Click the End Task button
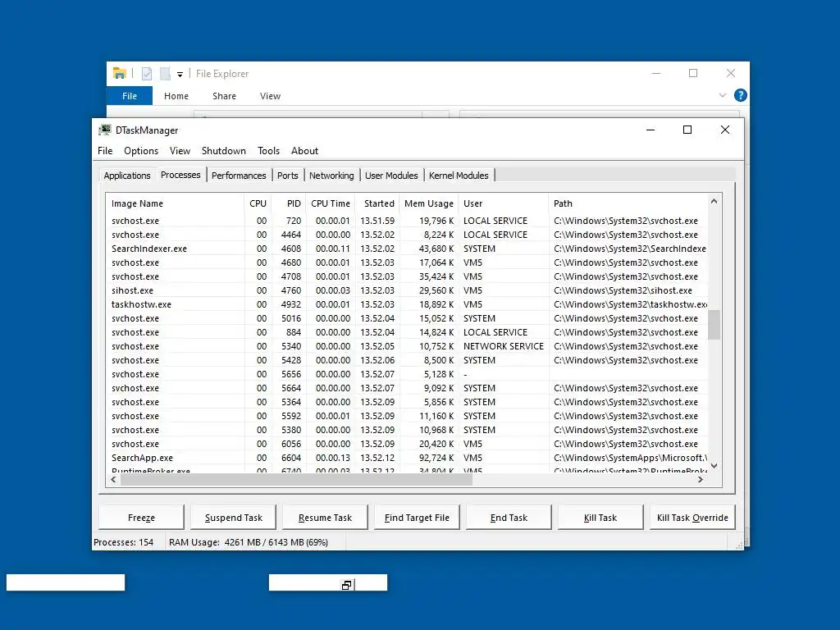Image resolution: width=840 pixels, height=630 pixels. click(509, 518)
